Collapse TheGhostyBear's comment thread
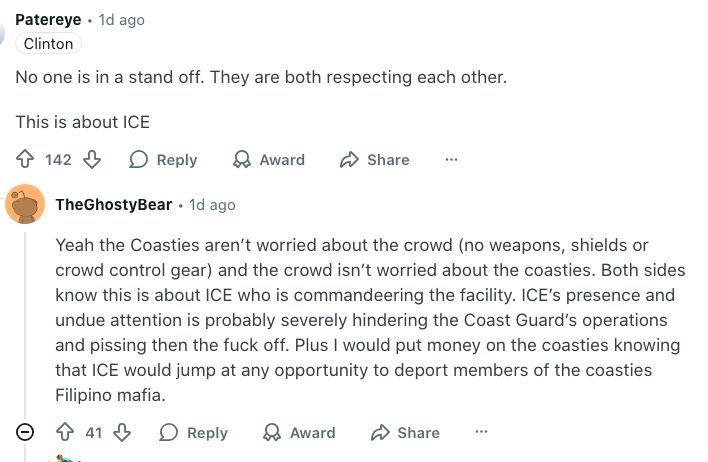Screen dimensions: 708x462 (26, 433)
